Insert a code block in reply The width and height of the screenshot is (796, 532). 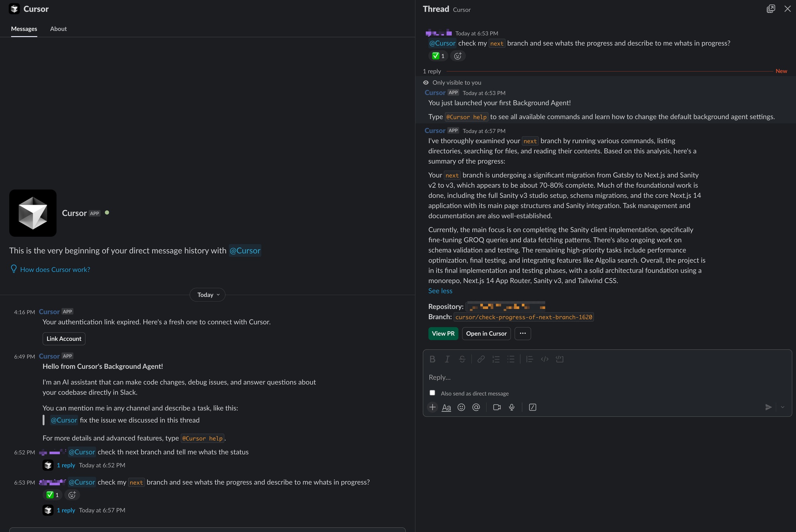pos(560,359)
